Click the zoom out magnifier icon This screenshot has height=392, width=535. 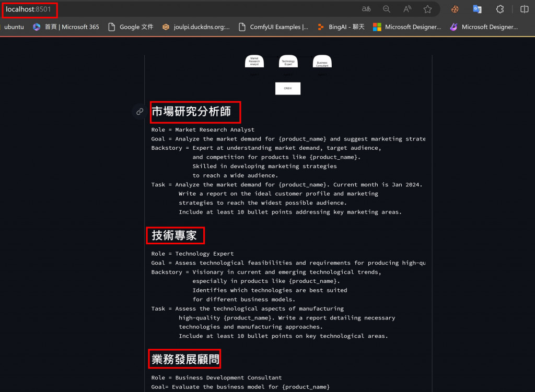pos(387,9)
